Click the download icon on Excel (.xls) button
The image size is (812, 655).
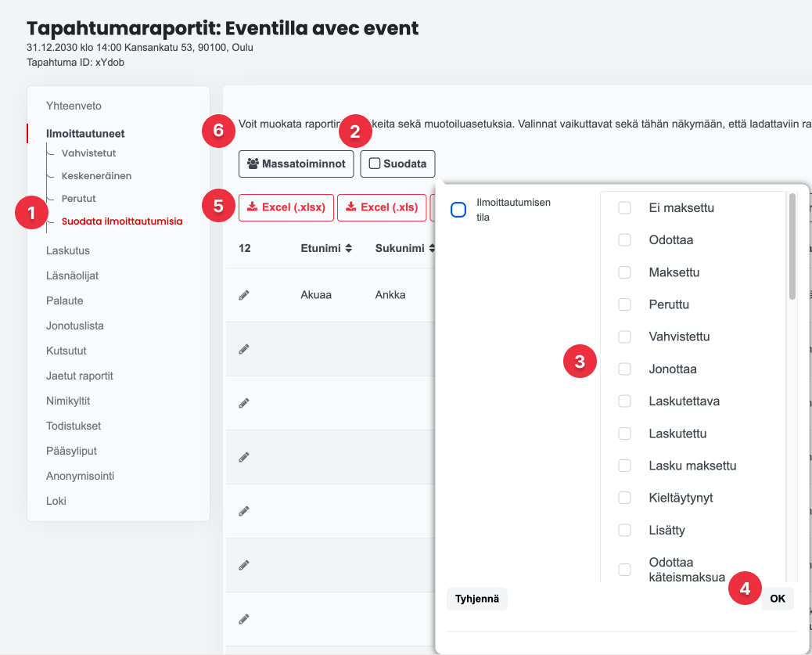click(350, 207)
